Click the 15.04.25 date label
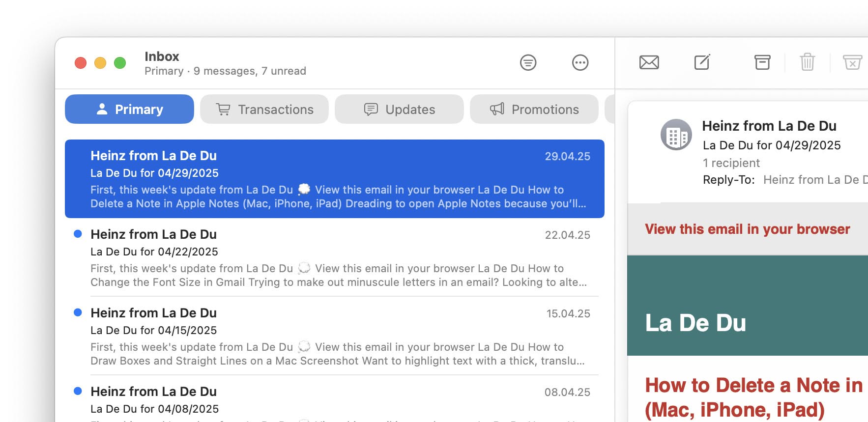Viewport: 868px width, 422px height. pyautogui.click(x=568, y=313)
